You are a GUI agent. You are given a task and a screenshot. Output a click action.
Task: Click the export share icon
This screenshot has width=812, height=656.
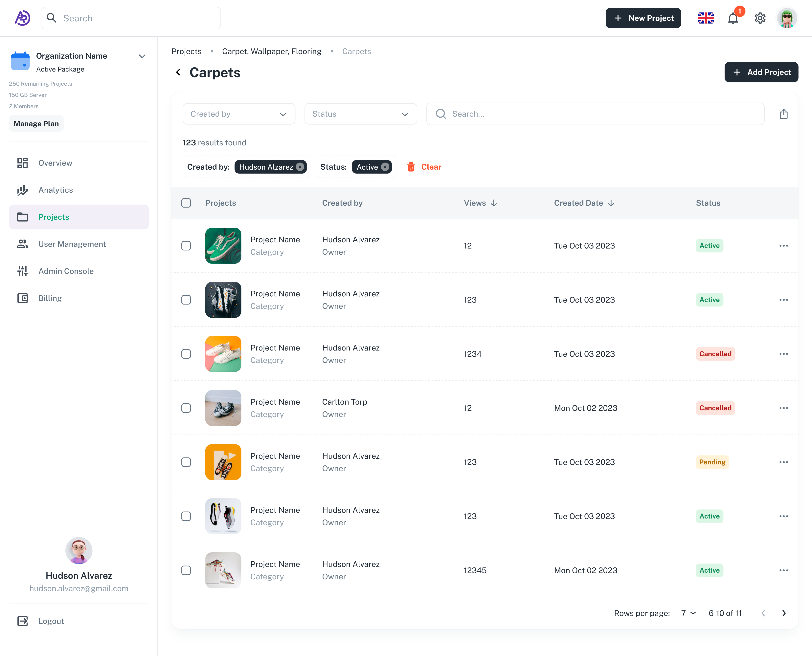tap(784, 114)
